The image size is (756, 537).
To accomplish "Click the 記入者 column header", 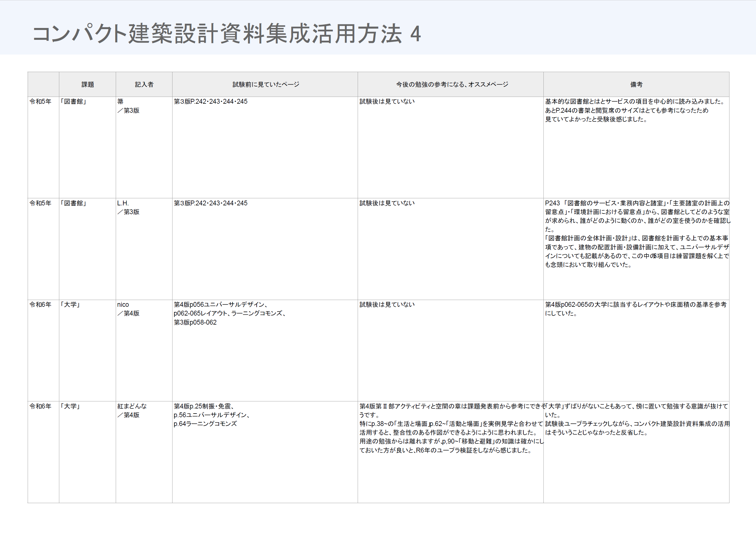I will coord(144,85).
